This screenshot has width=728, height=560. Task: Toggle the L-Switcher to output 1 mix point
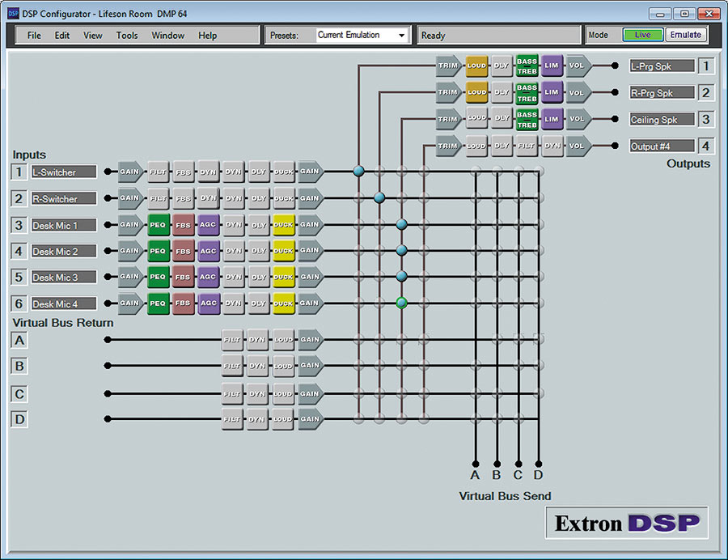[358, 171]
